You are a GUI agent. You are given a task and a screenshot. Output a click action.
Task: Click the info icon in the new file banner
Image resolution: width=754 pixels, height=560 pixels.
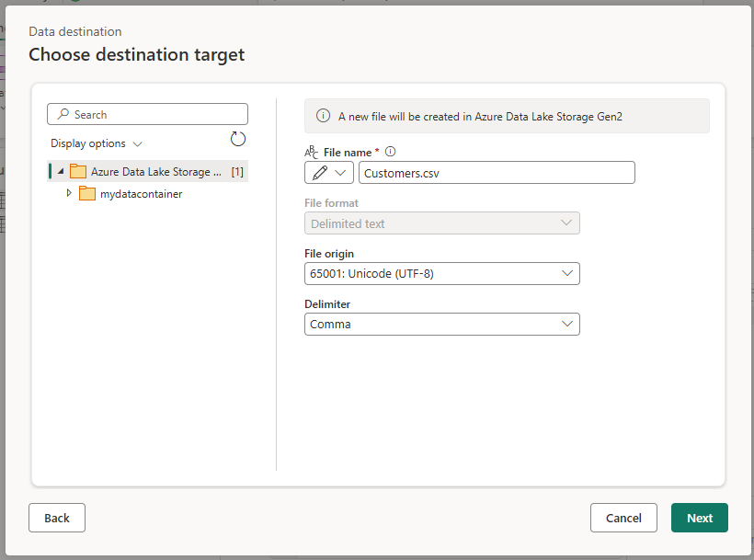coord(323,116)
